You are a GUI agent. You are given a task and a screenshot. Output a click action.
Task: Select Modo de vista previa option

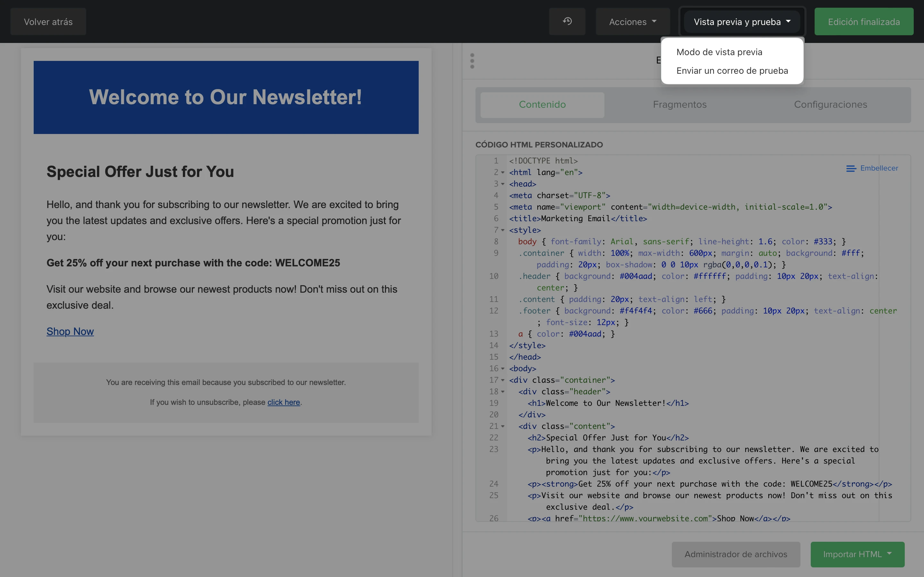click(x=719, y=52)
